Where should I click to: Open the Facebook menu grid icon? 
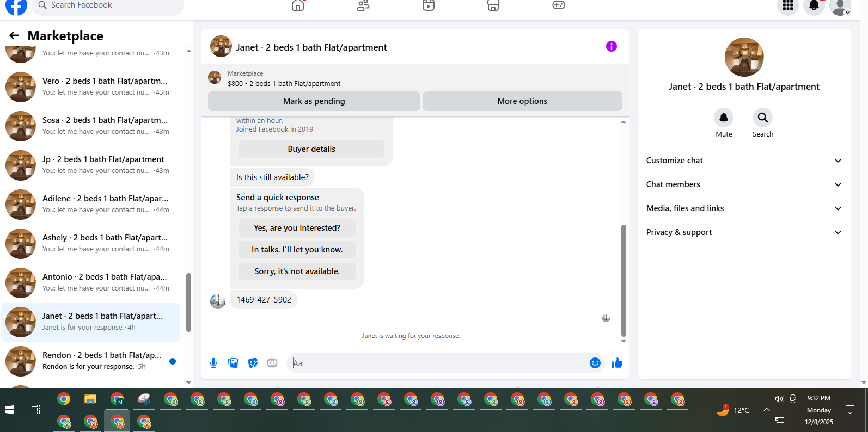(787, 5)
